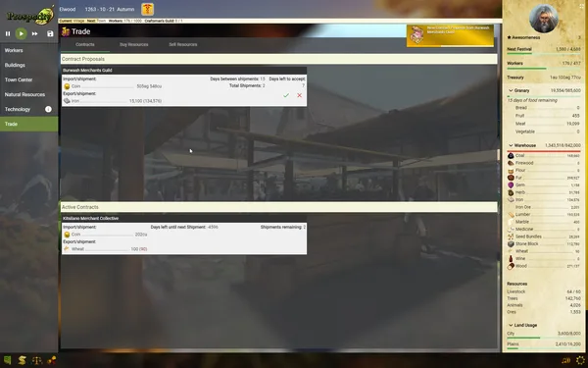
Task: Activate the fast-forward speed button
Action: click(35, 33)
